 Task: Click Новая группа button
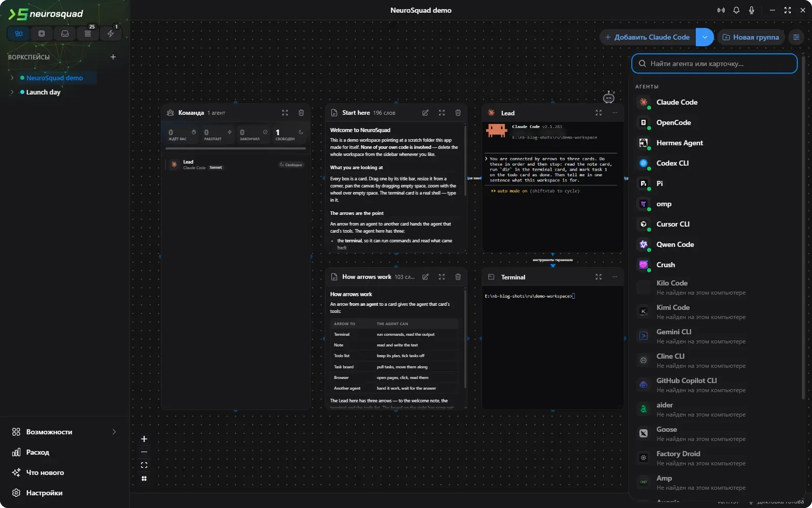click(x=751, y=37)
